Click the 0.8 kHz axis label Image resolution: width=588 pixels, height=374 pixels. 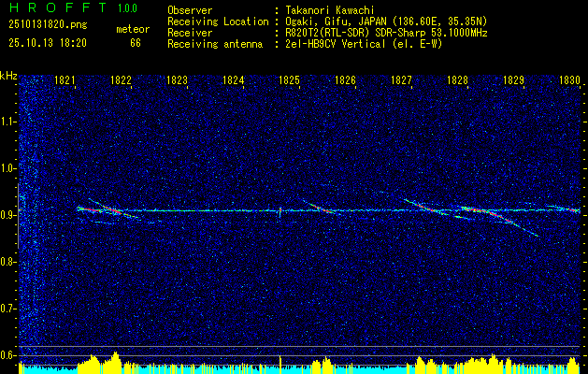pos(8,262)
